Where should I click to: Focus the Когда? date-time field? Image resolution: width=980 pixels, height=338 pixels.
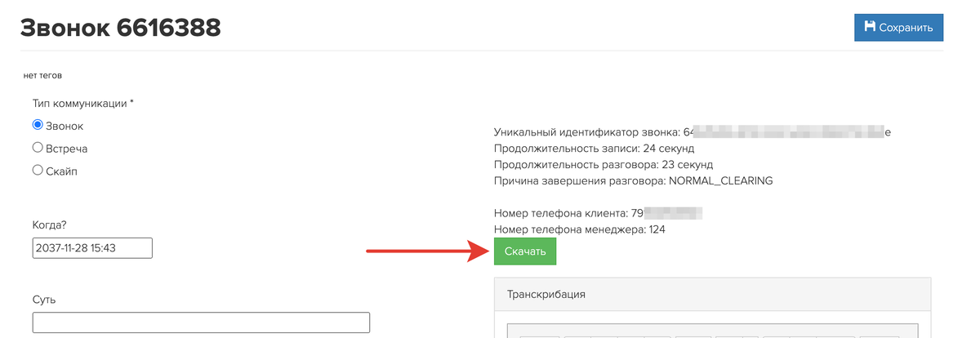[93, 248]
